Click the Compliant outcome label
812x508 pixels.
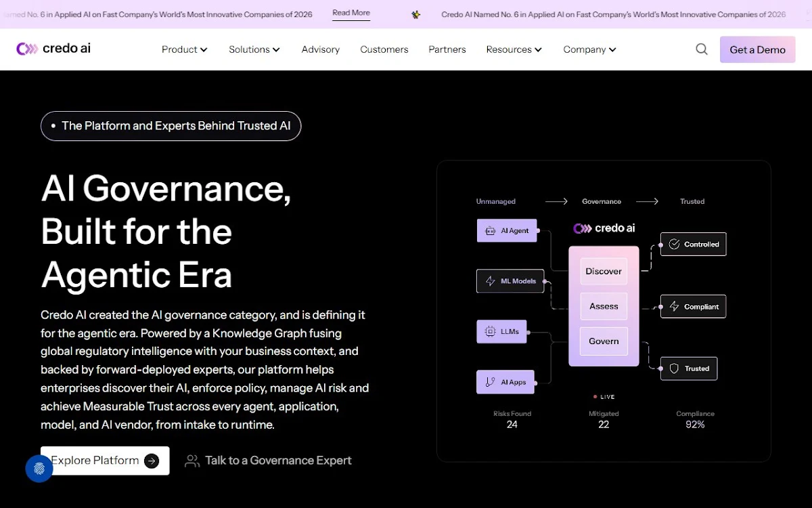point(702,307)
